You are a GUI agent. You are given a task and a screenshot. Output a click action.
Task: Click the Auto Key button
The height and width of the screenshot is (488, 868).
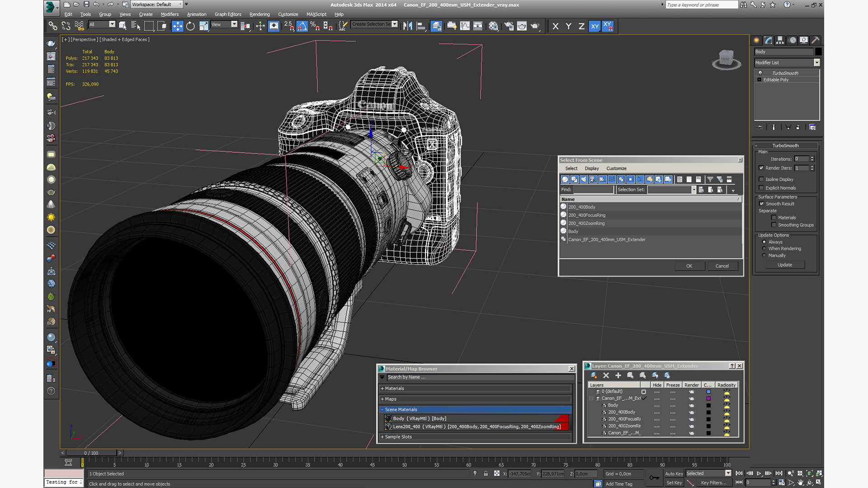click(x=674, y=474)
